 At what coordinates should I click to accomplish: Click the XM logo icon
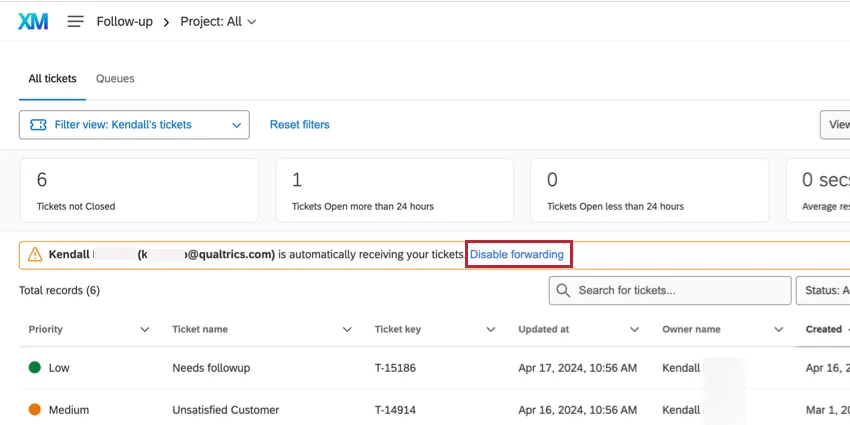point(33,21)
